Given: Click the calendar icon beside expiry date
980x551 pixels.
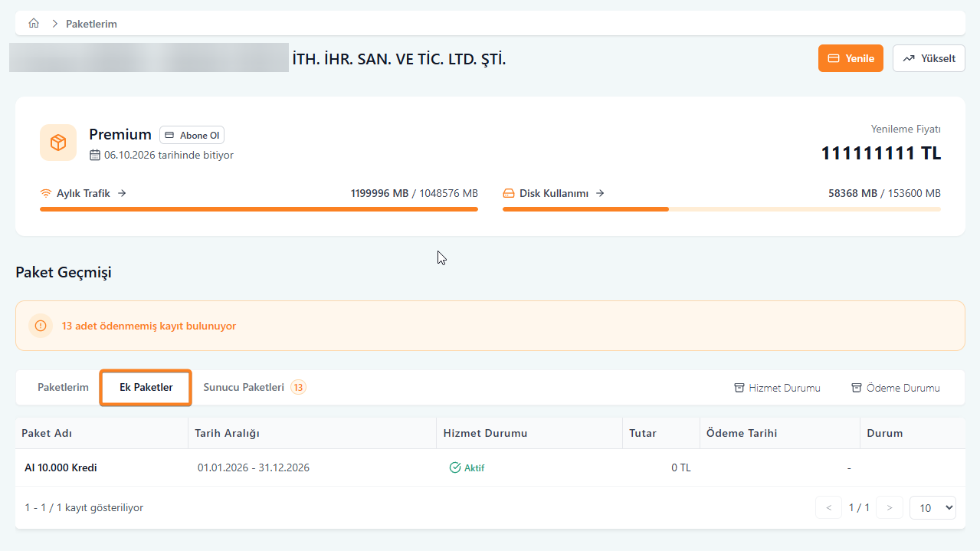Looking at the screenshot, I should 95,156.
